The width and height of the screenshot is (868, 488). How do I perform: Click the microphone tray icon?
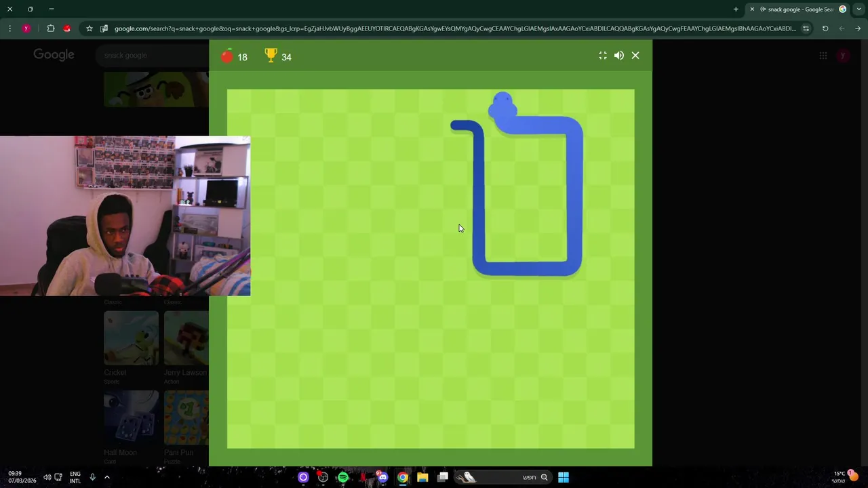(92, 477)
